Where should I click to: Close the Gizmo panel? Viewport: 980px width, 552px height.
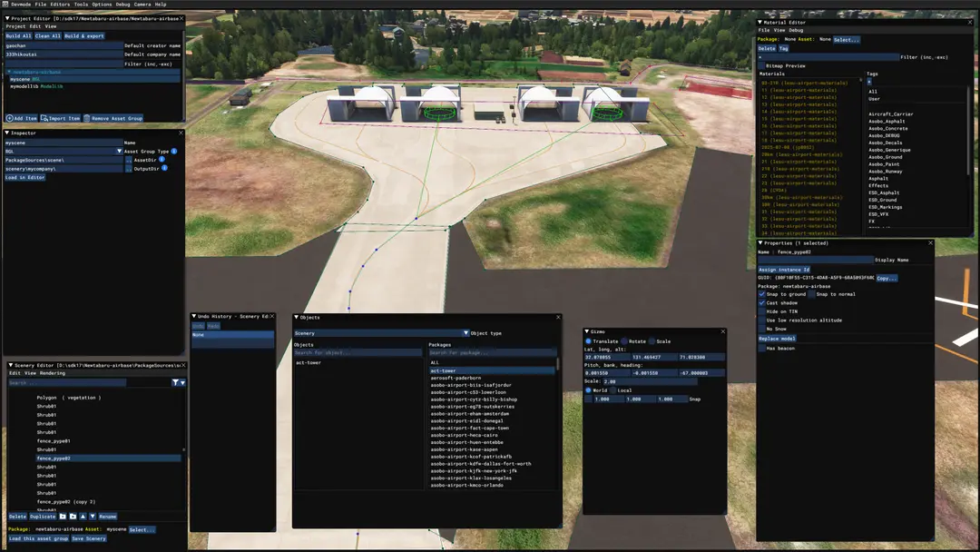click(x=722, y=332)
